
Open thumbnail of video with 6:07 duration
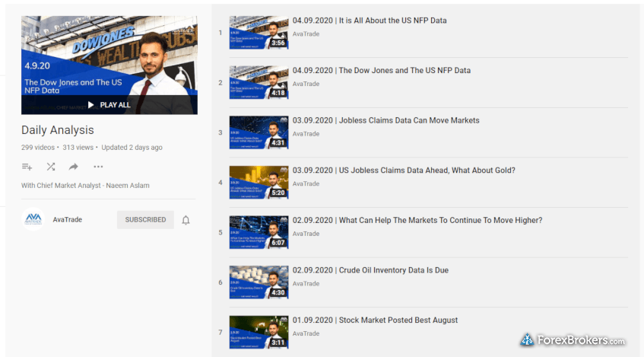click(x=259, y=232)
